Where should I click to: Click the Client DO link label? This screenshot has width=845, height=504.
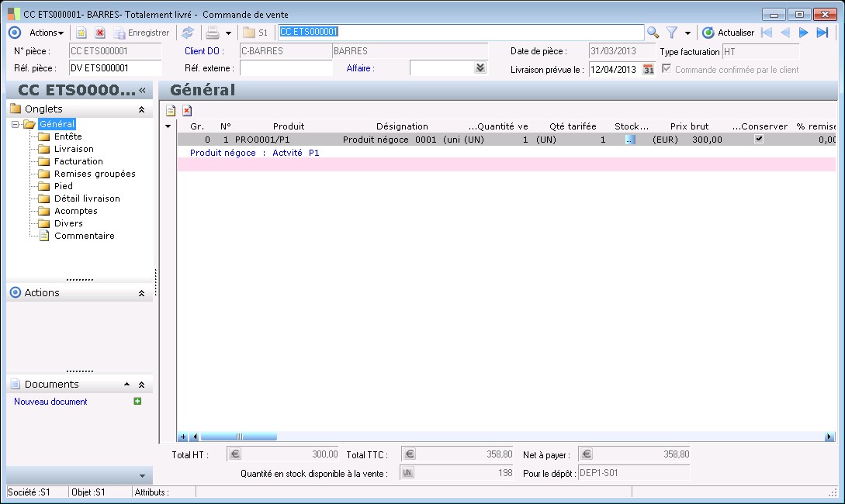coord(204,51)
